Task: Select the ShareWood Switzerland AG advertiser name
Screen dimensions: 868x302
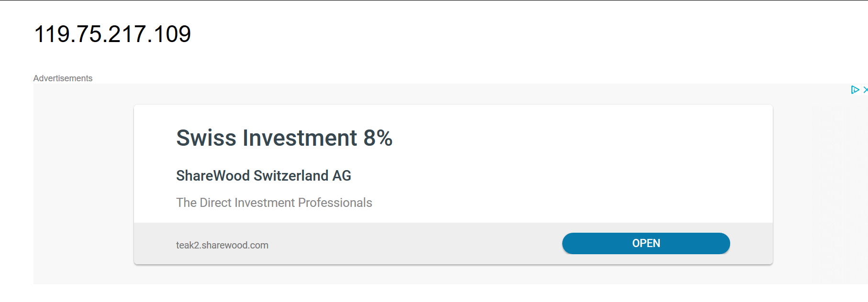Action: (263, 176)
